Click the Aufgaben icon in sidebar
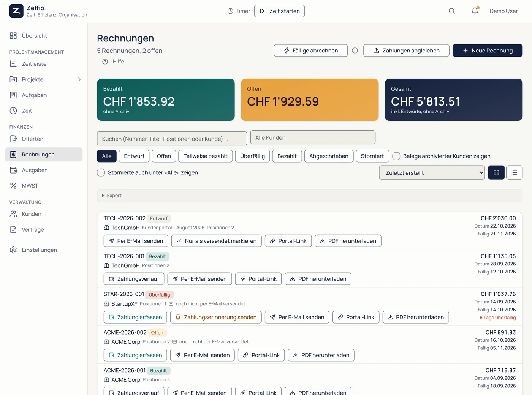The width and height of the screenshot is (532, 395). point(13,95)
